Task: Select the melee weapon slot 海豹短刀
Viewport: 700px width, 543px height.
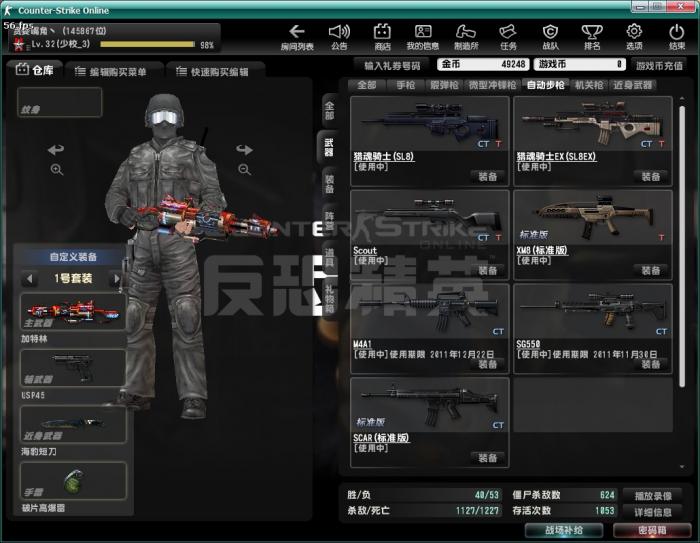Action: pos(73,424)
